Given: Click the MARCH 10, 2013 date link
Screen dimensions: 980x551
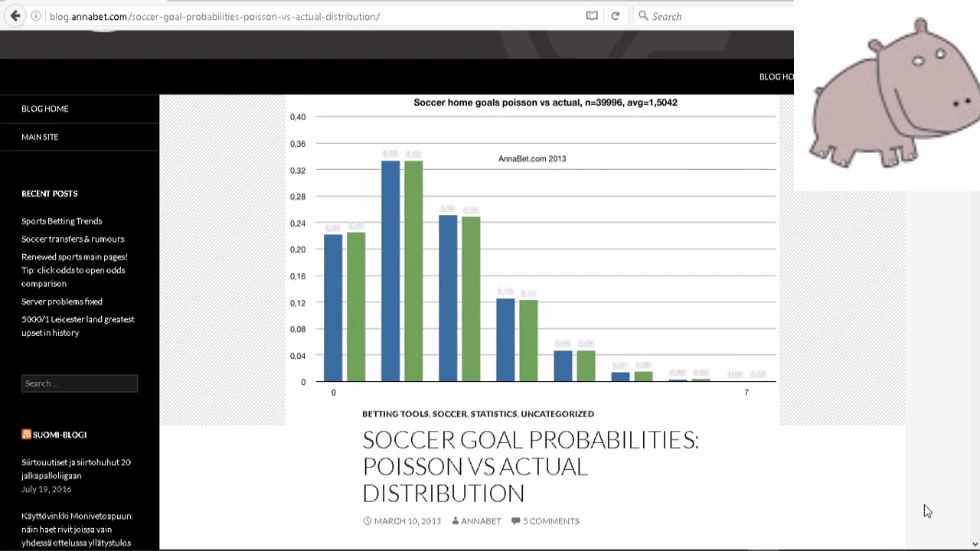Looking at the screenshot, I should (x=407, y=521).
